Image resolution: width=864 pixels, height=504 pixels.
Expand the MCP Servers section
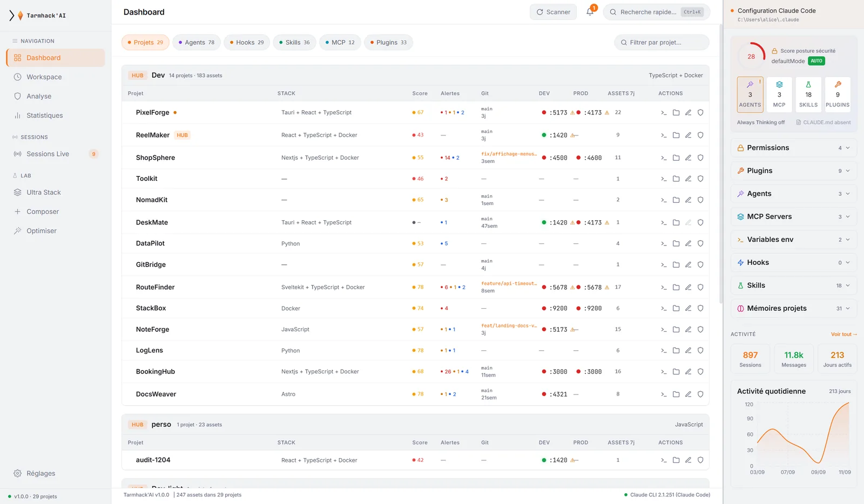point(794,217)
